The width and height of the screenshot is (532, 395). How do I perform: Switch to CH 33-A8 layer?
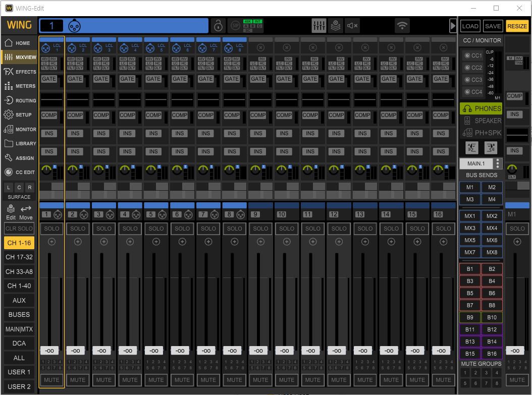(19, 271)
